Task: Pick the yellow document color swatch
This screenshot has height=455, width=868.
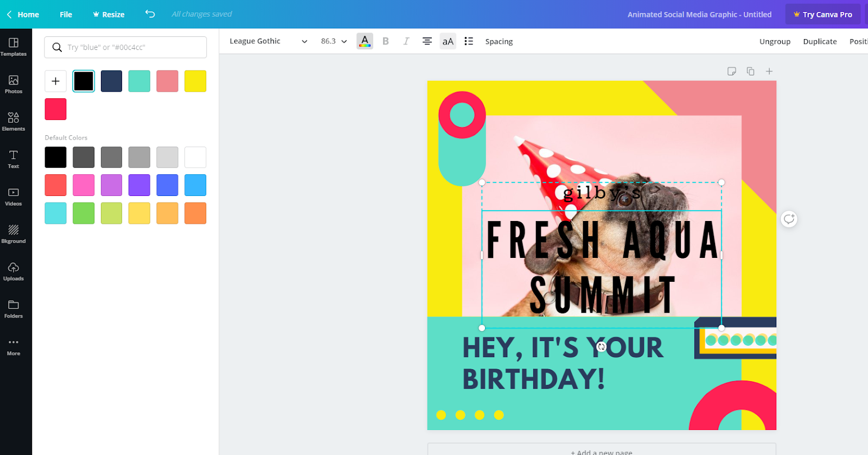Action: tap(195, 81)
